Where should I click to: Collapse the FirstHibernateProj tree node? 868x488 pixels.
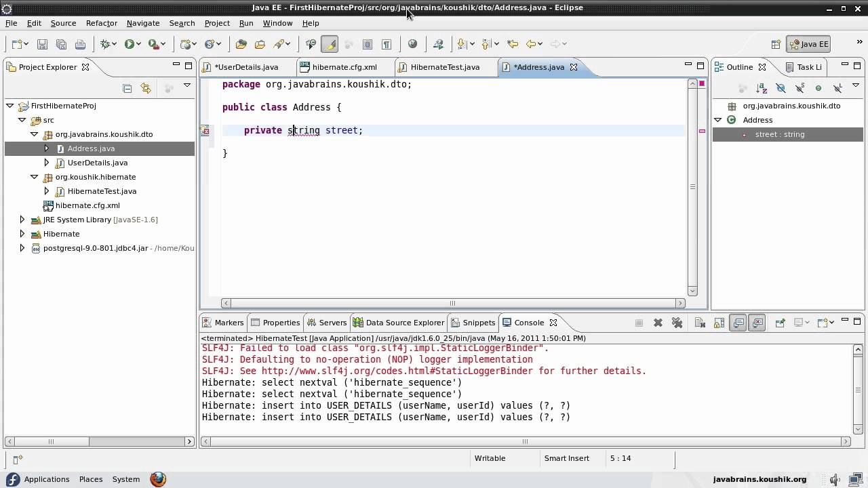10,106
